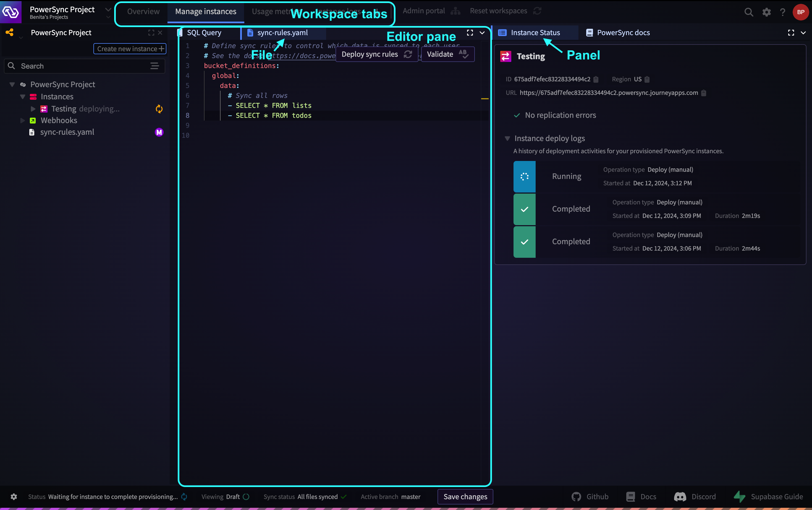Open the Discord link

click(x=695, y=496)
